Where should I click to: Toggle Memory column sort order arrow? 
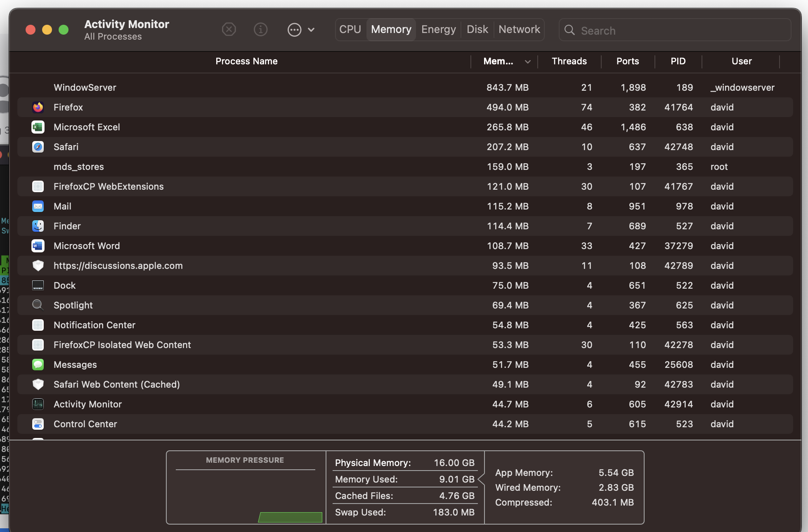pyautogui.click(x=527, y=62)
